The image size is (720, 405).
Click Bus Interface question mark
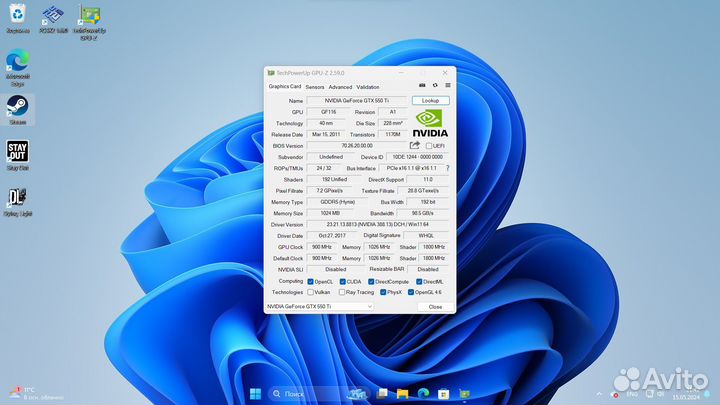pyautogui.click(x=448, y=168)
